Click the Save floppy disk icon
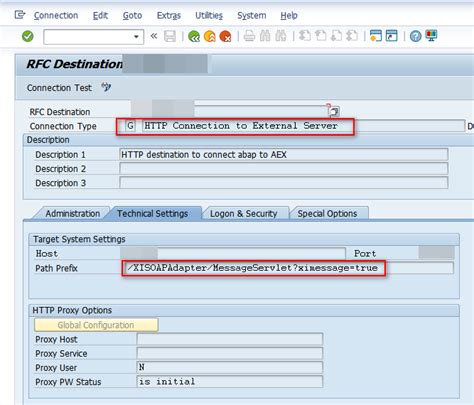Viewport: 474px width, 405px height. click(170, 36)
